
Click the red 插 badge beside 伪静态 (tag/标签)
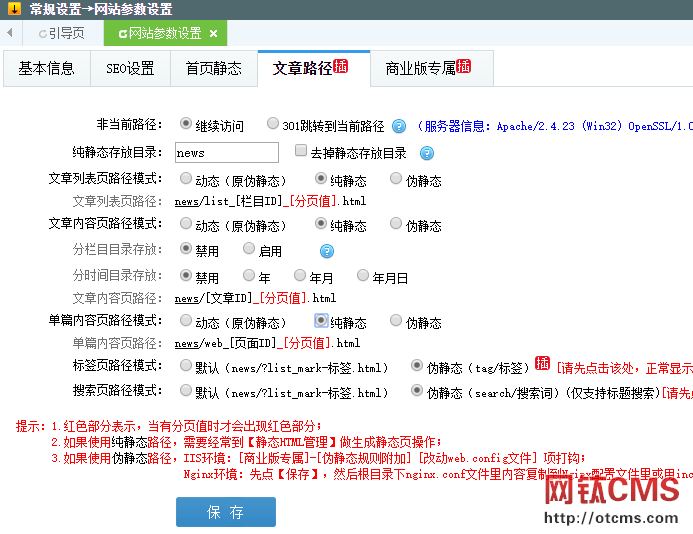[x=542, y=363]
